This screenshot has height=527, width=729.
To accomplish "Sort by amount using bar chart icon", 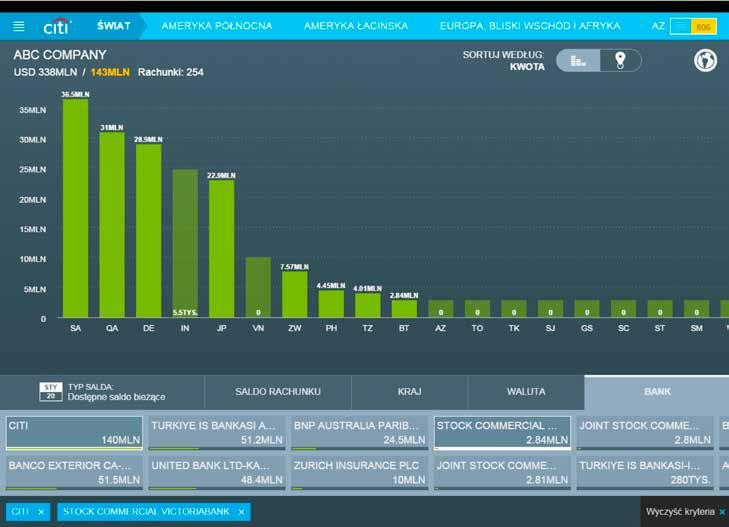I will click(x=578, y=60).
